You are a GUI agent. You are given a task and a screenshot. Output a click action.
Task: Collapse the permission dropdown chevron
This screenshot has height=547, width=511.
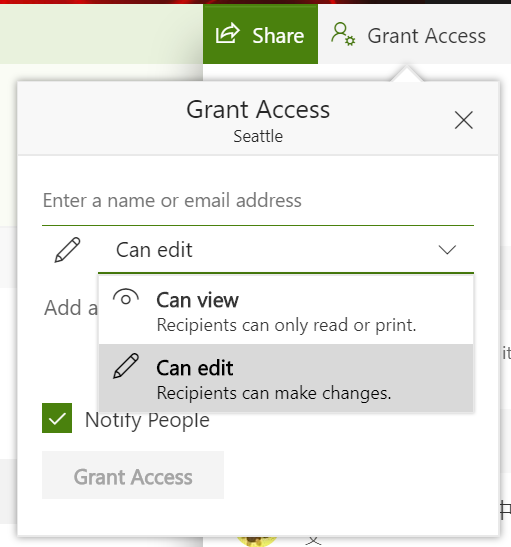(447, 249)
